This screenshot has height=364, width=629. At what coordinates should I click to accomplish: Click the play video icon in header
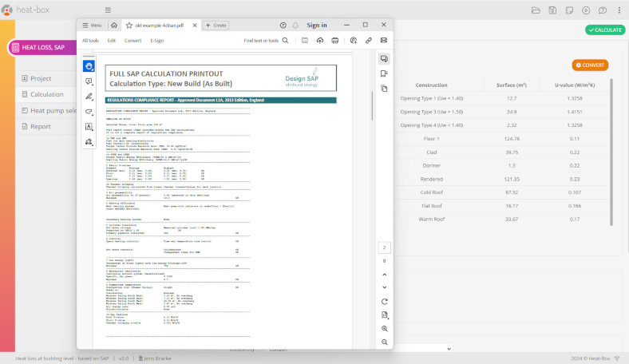(586, 10)
